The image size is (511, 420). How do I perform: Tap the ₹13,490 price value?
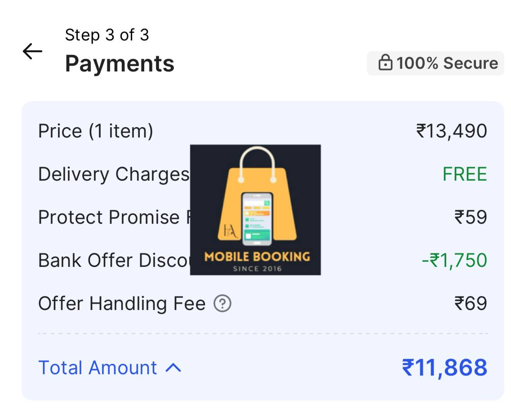tap(451, 131)
